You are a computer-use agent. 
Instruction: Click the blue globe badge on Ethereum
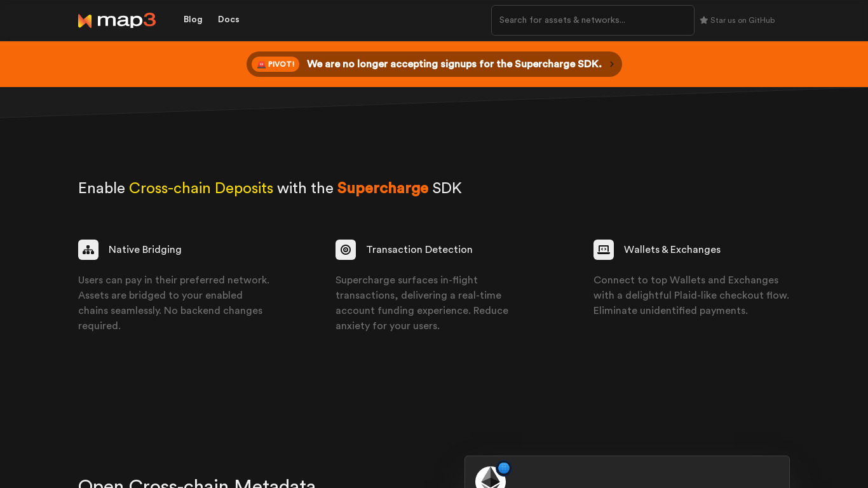tap(504, 468)
